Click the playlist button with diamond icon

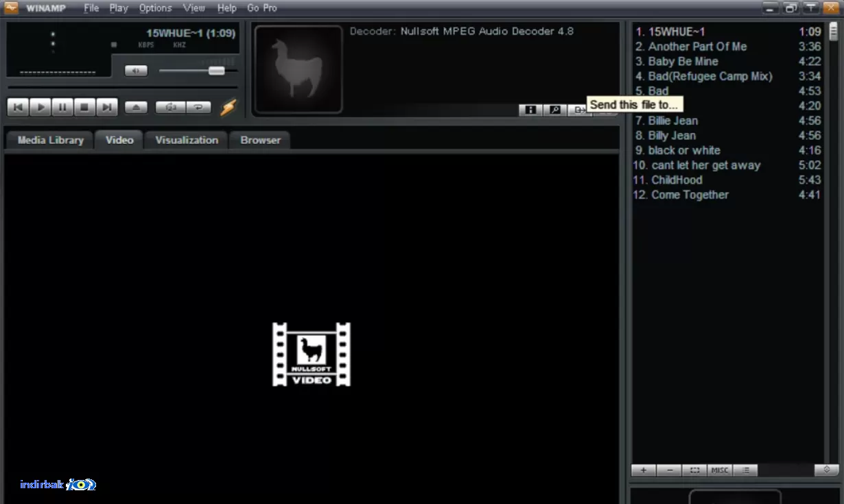click(x=827, y=470)
